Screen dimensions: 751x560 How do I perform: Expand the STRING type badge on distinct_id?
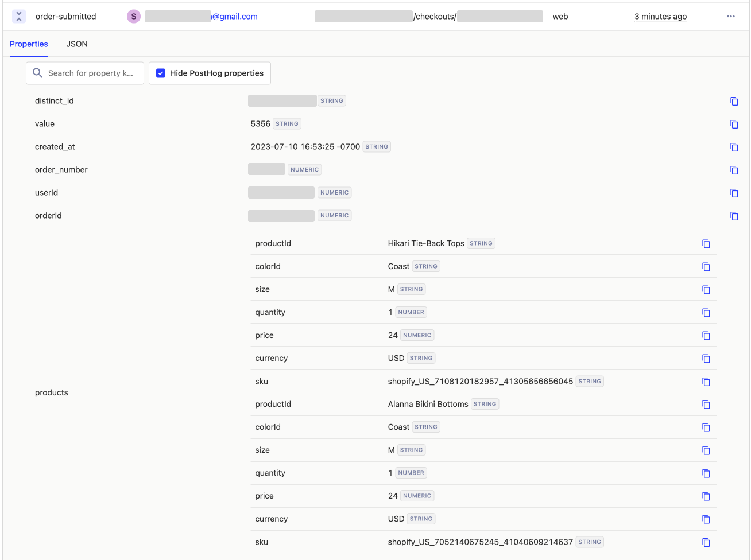click(332, 100)
